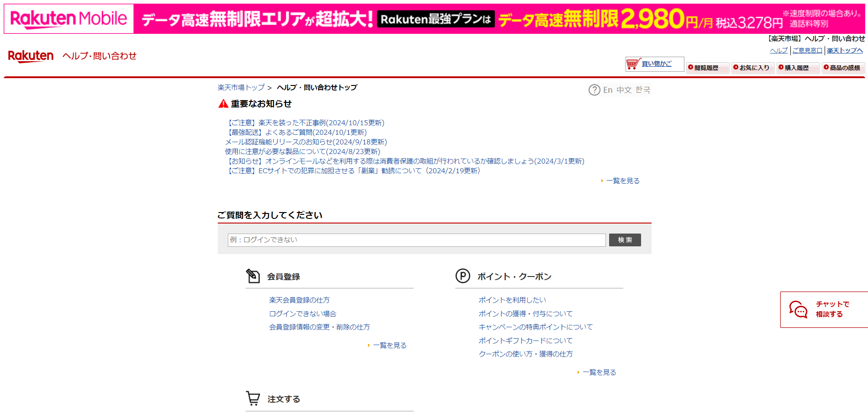
Task: Click the ヘルプ・問い合わせ header title
Action: click(100, 56)
